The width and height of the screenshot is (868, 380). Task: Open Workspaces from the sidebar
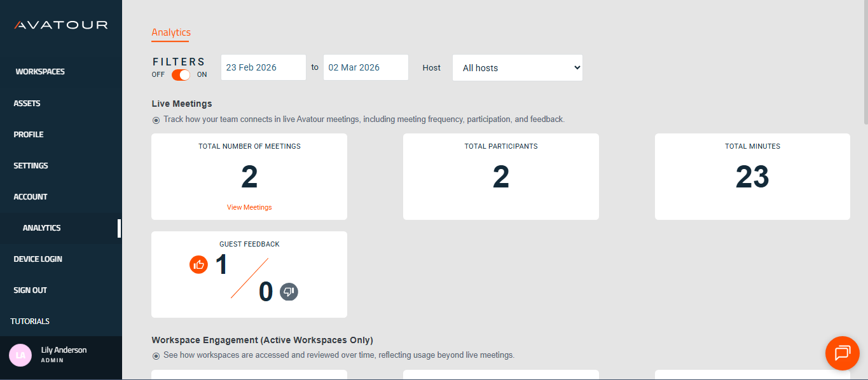(40, 71)
